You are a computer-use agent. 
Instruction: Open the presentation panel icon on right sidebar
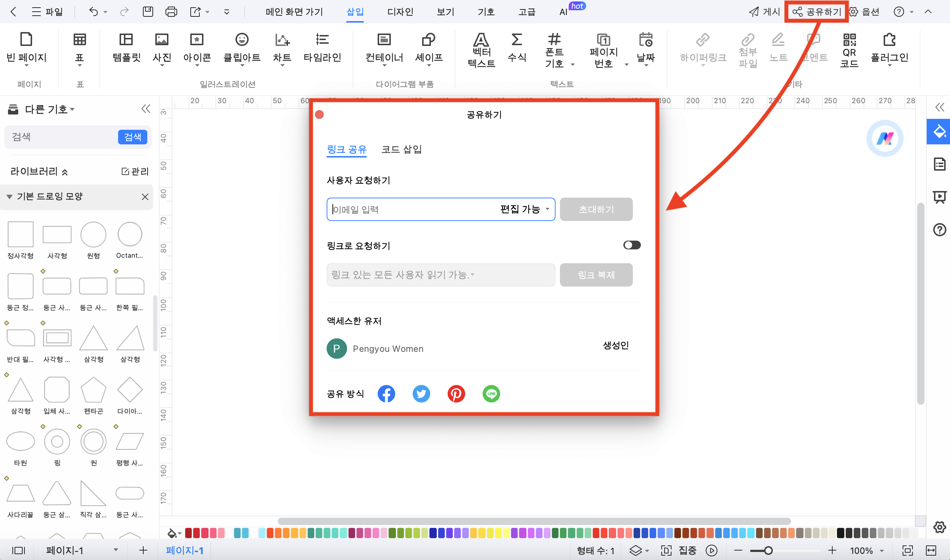click(939, 197)
